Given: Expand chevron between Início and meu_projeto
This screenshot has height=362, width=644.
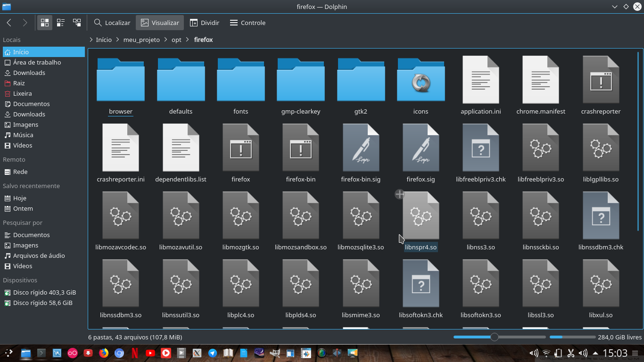Looking at the screenshot, I should 117,40.
